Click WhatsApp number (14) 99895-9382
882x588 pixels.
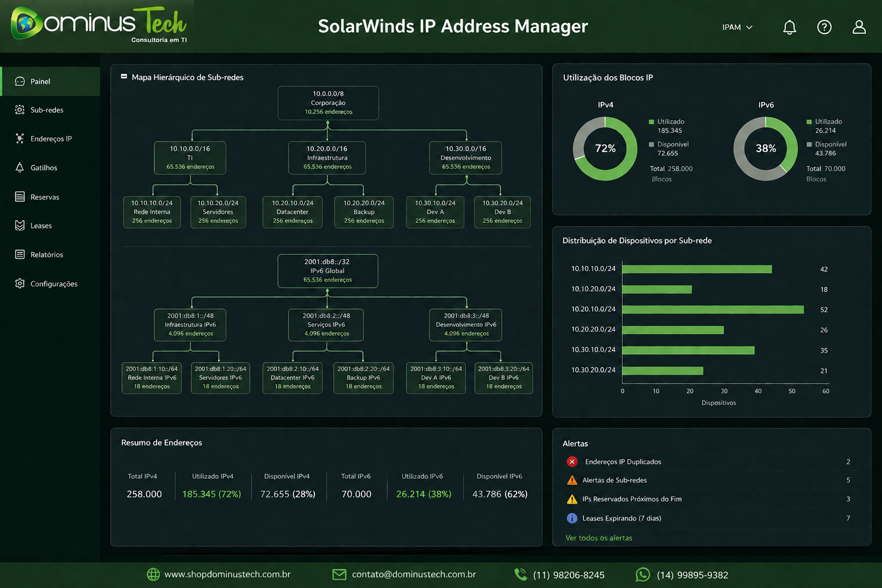(692, 575)
